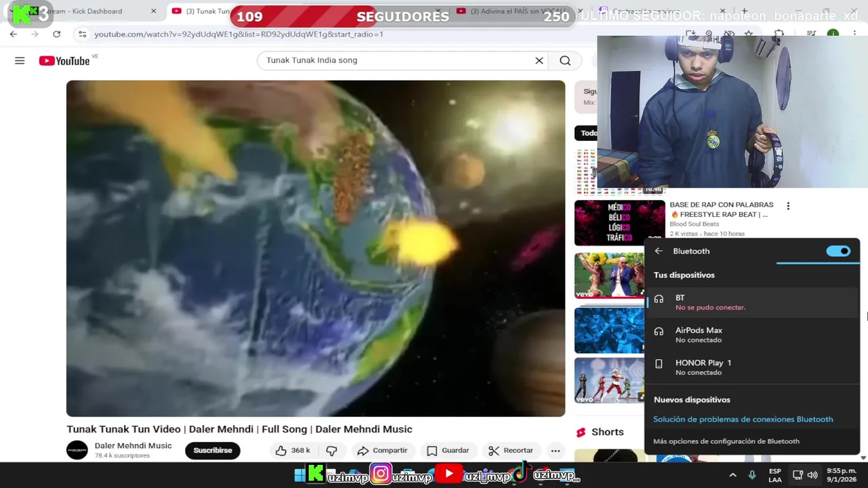868x488 pixels.
Task: Click the Tunak Tunak Tun video player
Action: [x=315, y=248]
